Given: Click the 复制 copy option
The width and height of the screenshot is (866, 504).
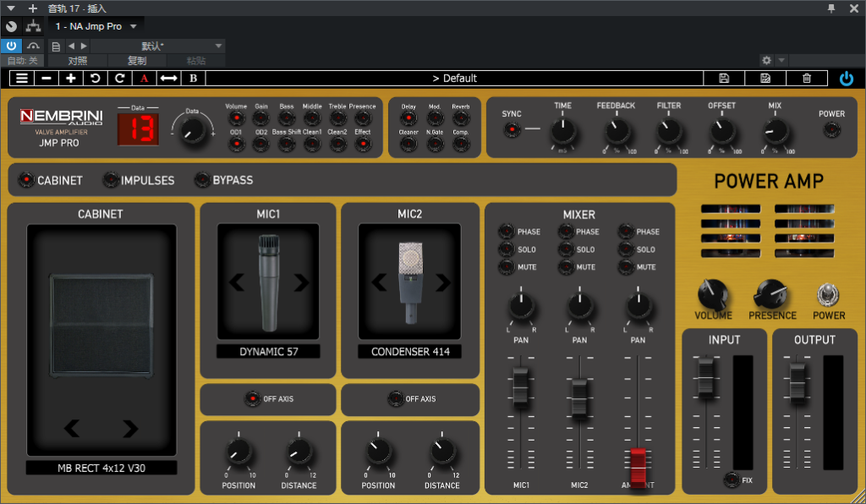Looking at the screenshot, I should [x=137, y=61].
